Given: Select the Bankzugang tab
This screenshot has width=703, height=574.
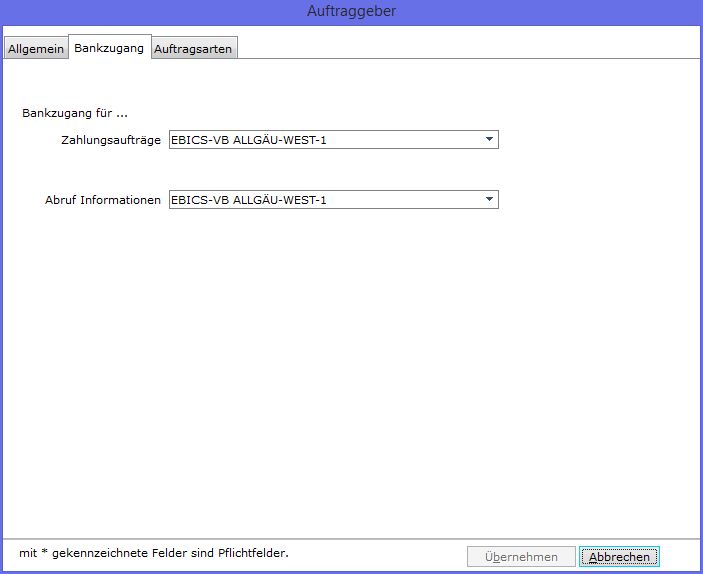Looking at the screenshot, I should 109,48.
